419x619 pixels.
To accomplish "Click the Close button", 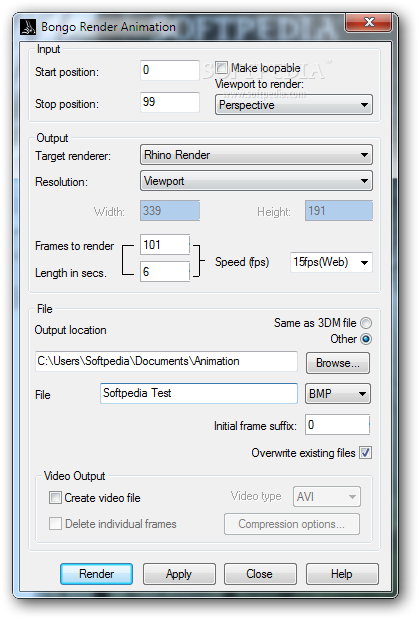I will tap(260, 574).
